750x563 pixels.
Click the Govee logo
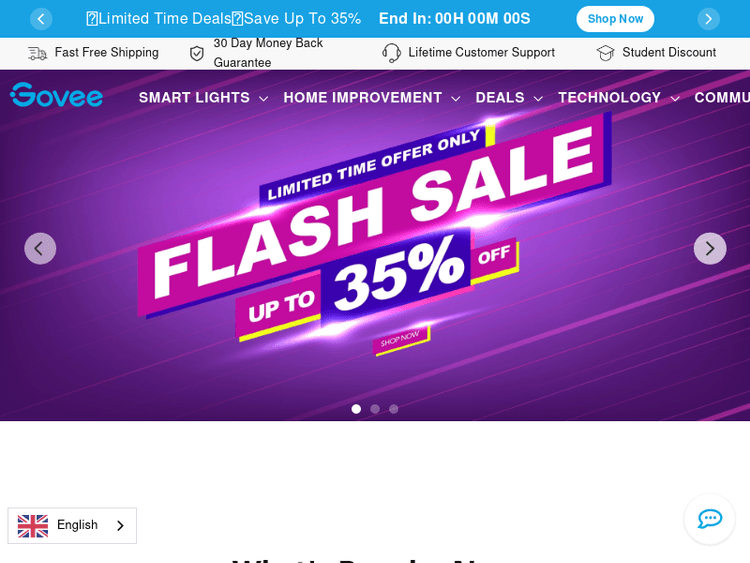(56, 94)
